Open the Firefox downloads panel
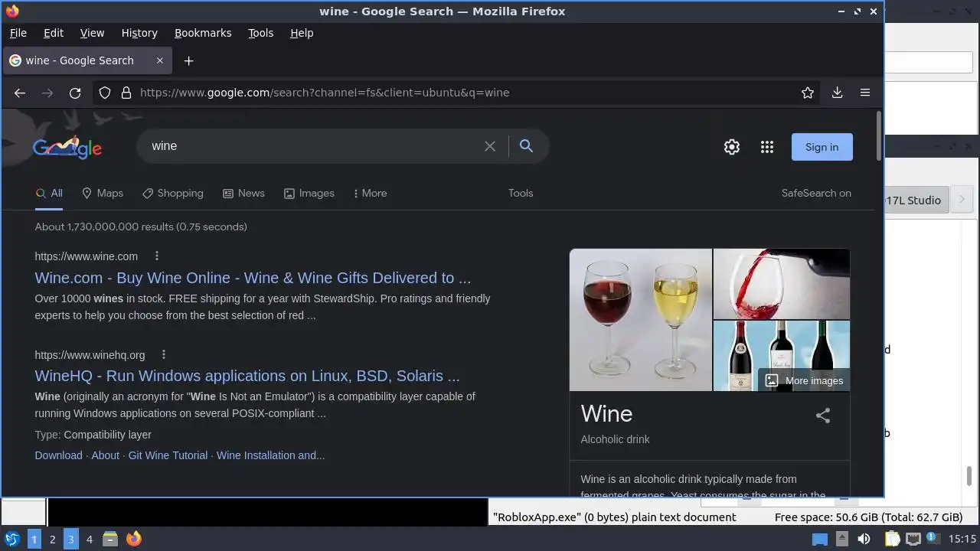Image resolution: width=980 pixels, height=551 pixels. [837, 93]
